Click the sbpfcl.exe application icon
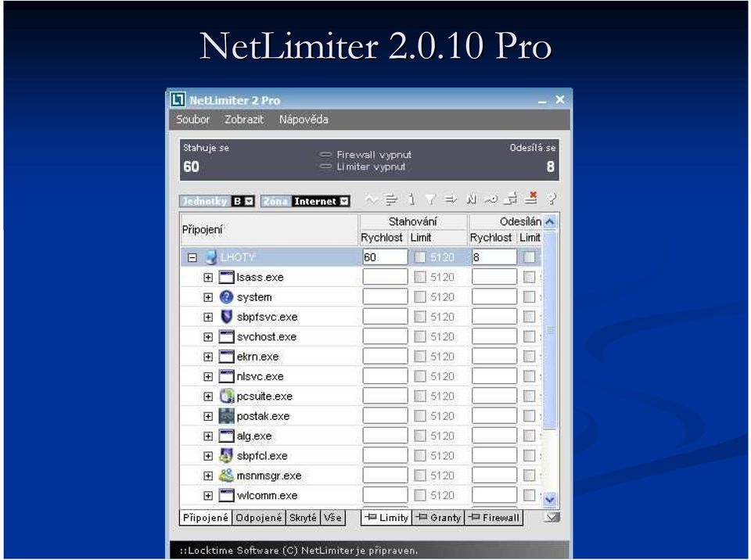751x560 pixels. pos(226,455)
